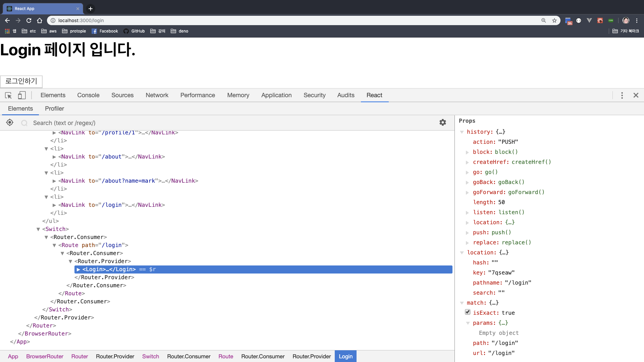This screenshot has width=644, height=362.
Task: Select BrowserRouter in the breadcrumb bar
Action: [45, 356]
